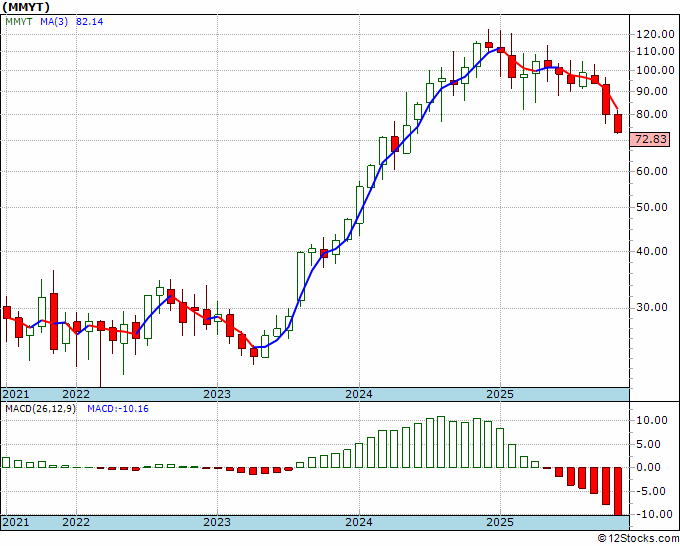Click the 30.00 price axis label
This screenshot has width=680, height=546.
click(651, 307)
